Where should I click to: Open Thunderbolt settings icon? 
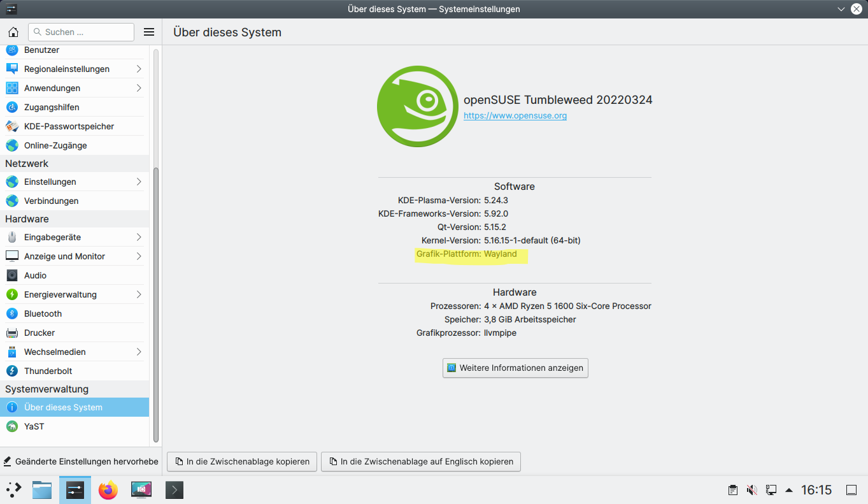tap(12, 371)
